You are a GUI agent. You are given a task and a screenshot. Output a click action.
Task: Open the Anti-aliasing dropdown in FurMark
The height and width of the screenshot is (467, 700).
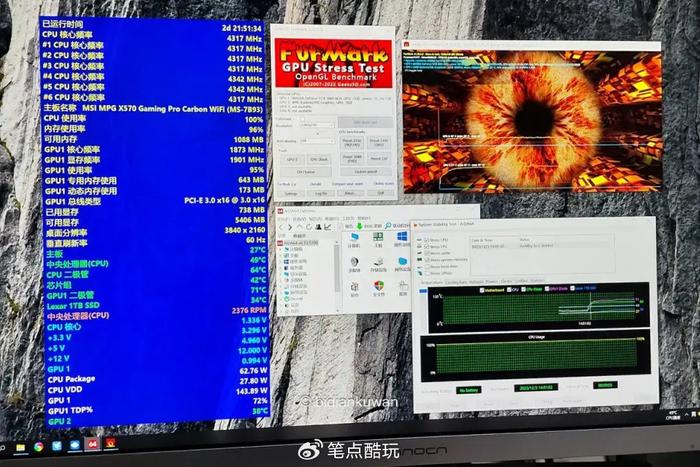pyautogui.click(x=317, y=141)
